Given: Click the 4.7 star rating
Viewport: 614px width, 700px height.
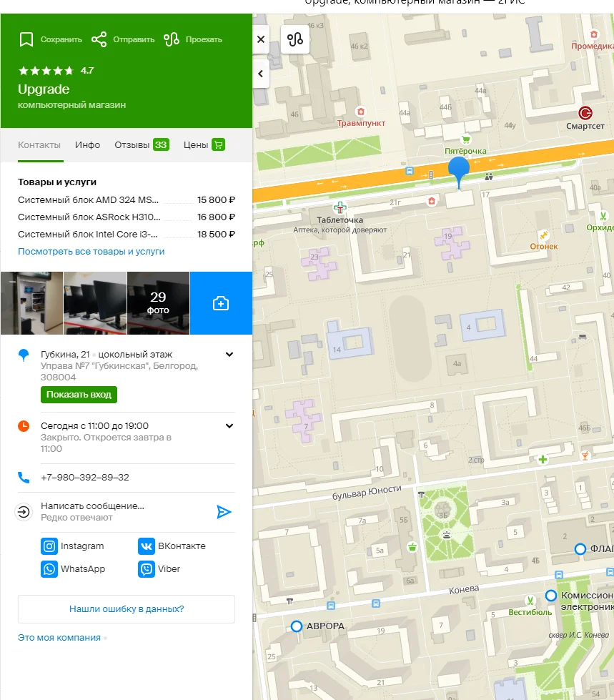Looking at the screenshot, I should 56,71.
